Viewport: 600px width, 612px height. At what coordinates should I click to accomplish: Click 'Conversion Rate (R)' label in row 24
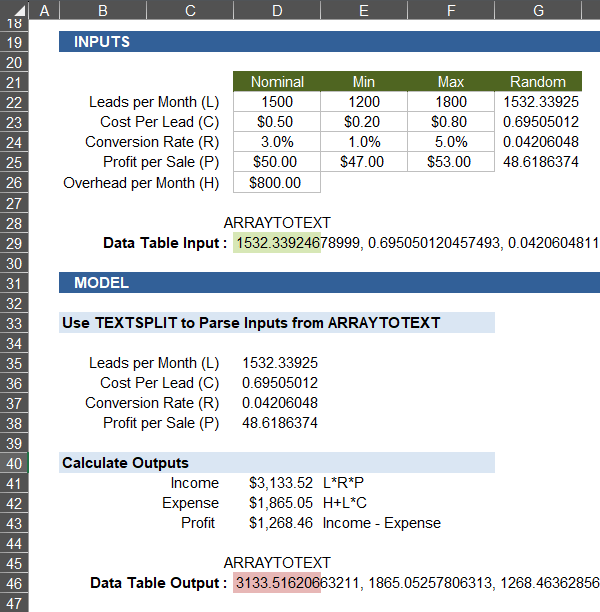click(x=152, y=142)
